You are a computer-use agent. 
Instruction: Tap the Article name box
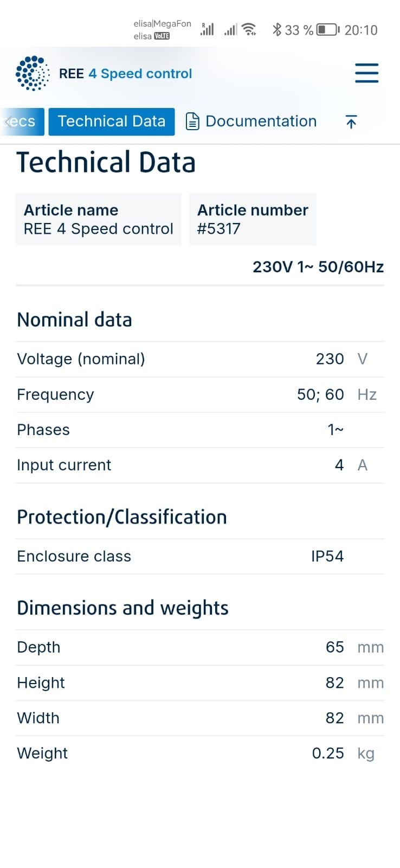click(x=98, y=219)
